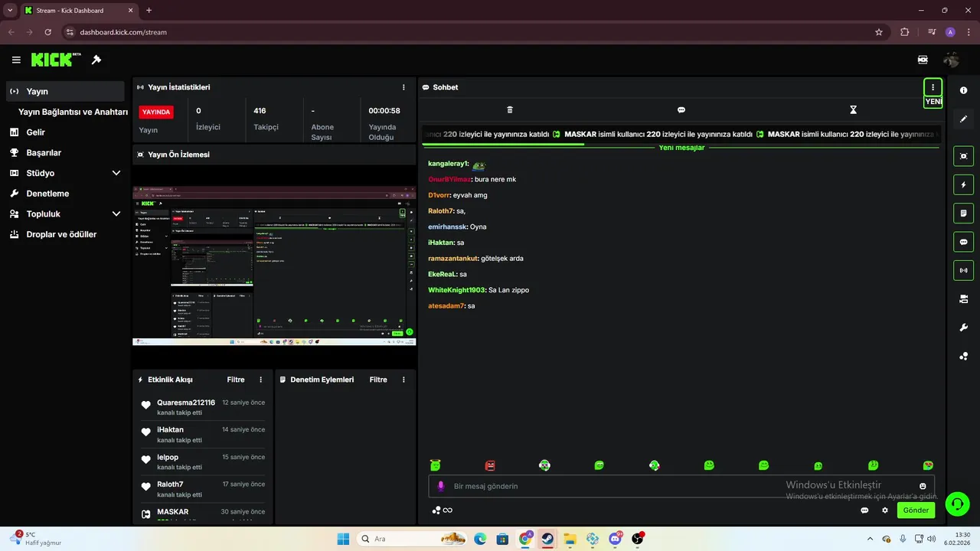The height and width of the screenshot is (551, 980).
Task: Bookmark page with star icon
Action: tap(879, 32)
